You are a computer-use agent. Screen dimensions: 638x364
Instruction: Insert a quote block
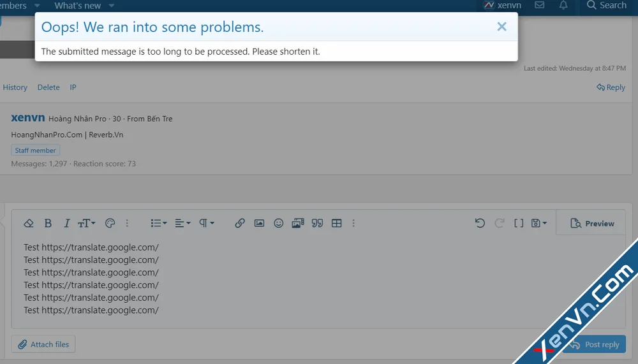pyautogui.click(x=317, y=223)
